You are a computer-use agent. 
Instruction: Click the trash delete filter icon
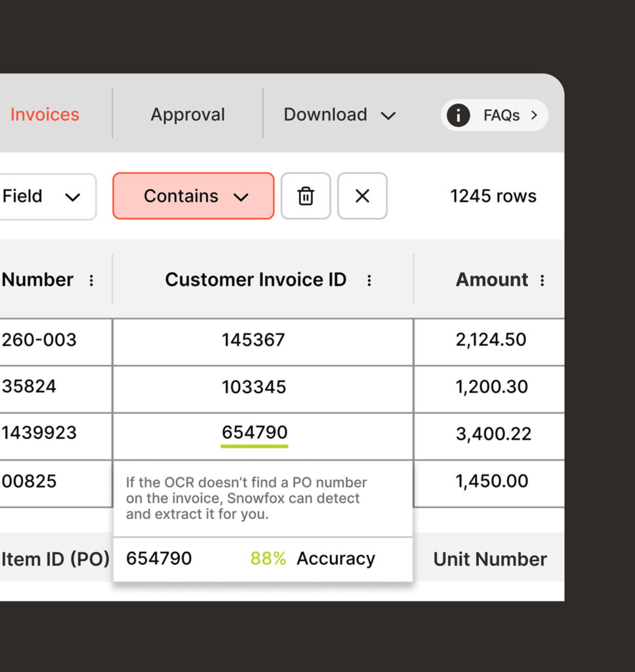(x=306, y=196)
